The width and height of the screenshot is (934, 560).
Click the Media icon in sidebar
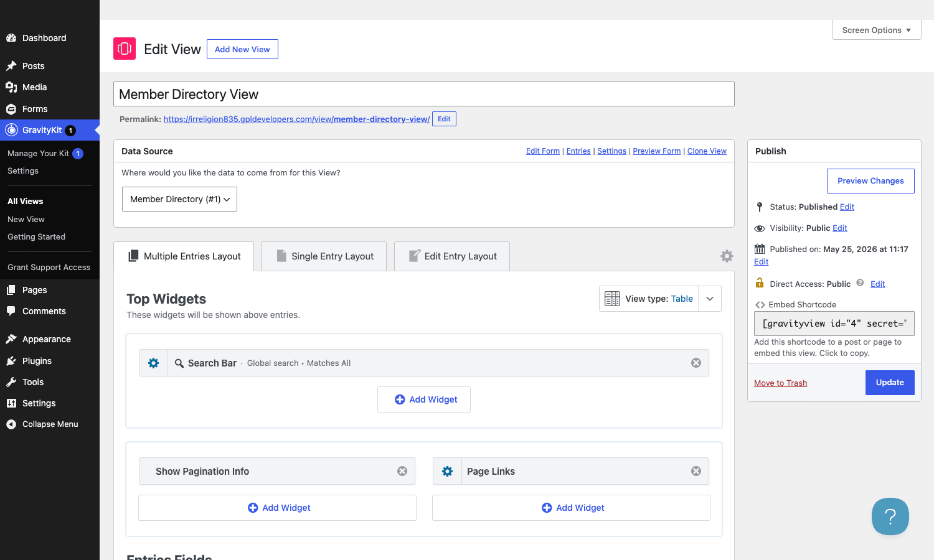tap(11, 87)
